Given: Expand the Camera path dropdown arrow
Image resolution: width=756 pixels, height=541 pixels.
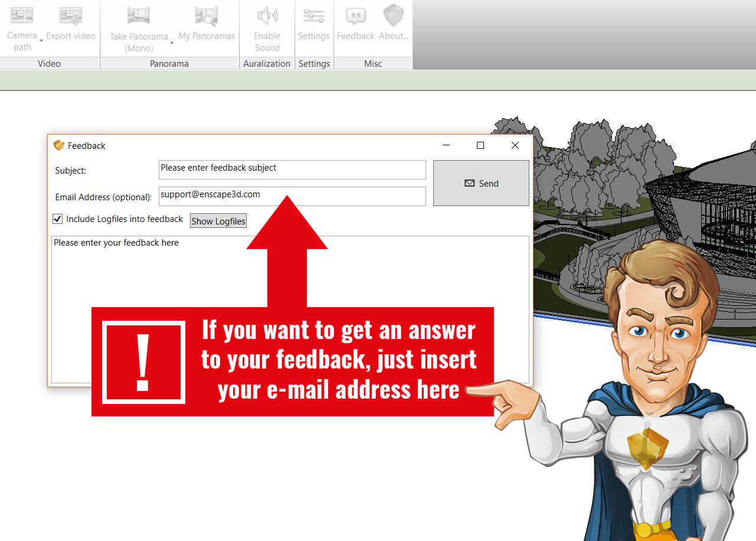Looking at the screenshot, I should point(41,41).
